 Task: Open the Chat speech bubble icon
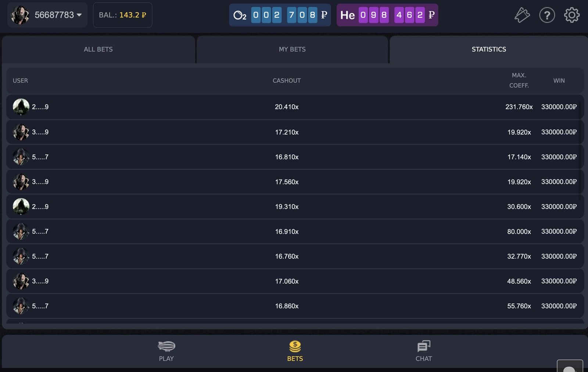(x=423, y=351)
